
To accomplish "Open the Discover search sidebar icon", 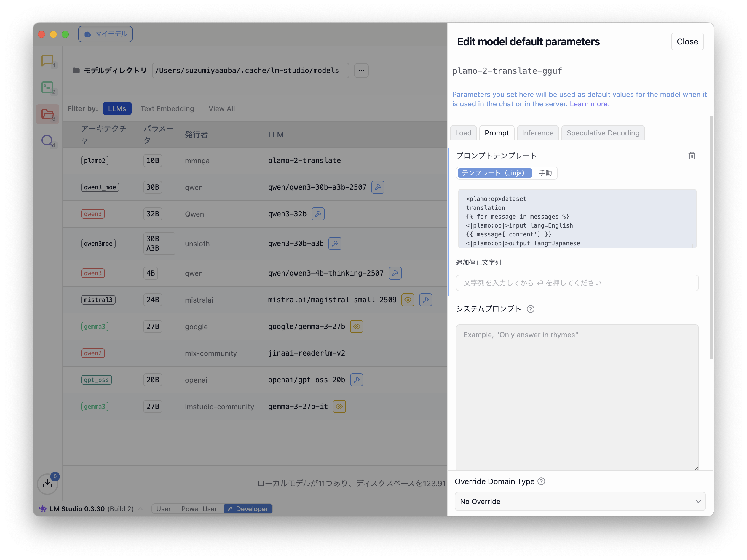I will [x=47, y=140].
